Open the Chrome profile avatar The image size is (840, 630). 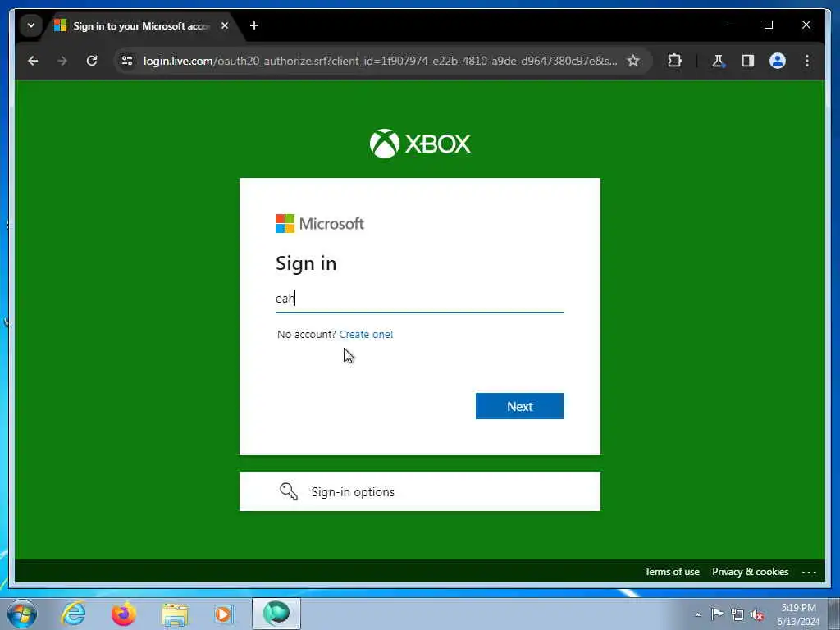tap(778, 61)
